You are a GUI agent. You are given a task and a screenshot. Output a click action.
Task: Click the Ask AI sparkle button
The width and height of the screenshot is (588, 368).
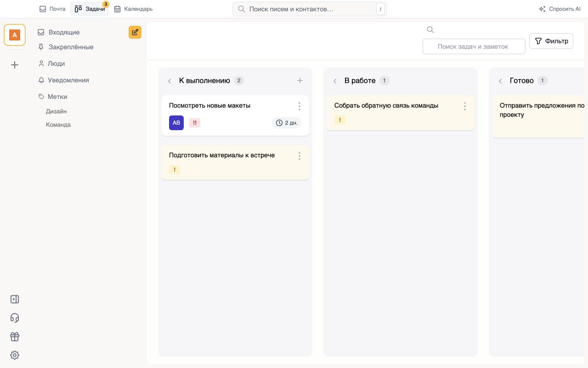coord(560,9)
